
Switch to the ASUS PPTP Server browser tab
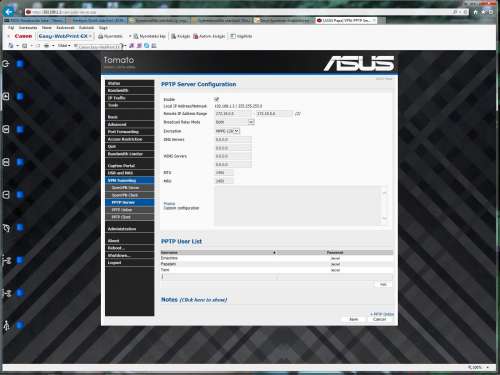pyautogui.click(x=346, y=20)
